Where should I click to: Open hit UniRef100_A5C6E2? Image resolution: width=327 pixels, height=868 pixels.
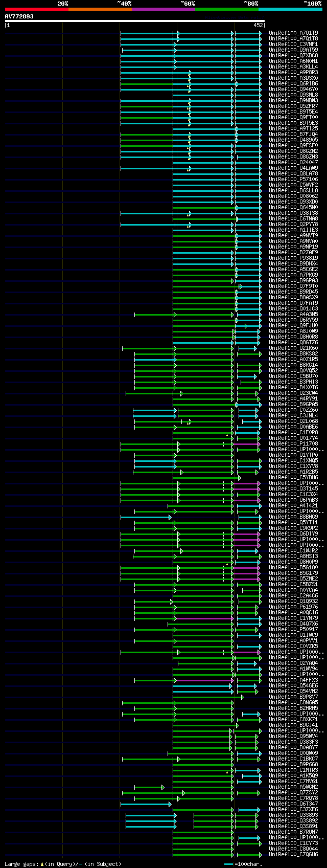coord(293,269)
